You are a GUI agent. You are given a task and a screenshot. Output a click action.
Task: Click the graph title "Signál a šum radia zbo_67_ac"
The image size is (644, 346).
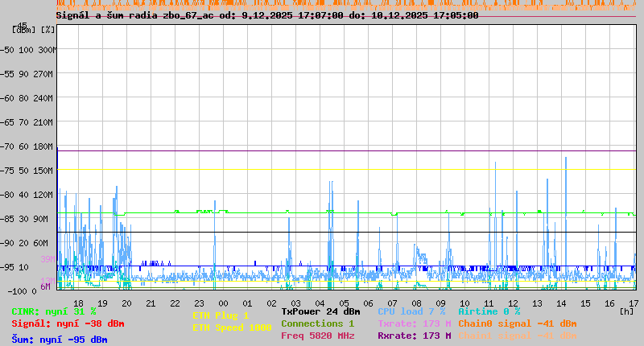134,15
